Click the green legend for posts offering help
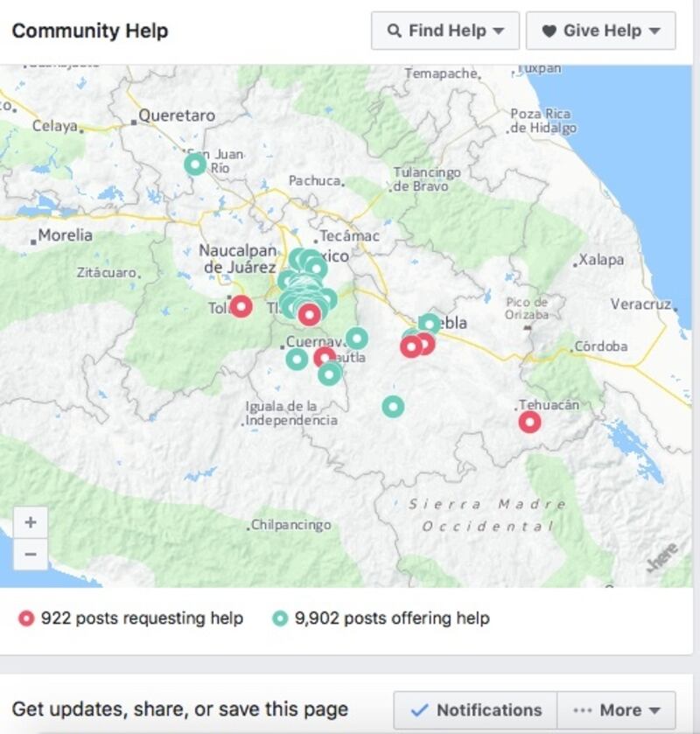The width and height of the screenshot is (700, 734). pyautogui.click(x=381, y=618)
